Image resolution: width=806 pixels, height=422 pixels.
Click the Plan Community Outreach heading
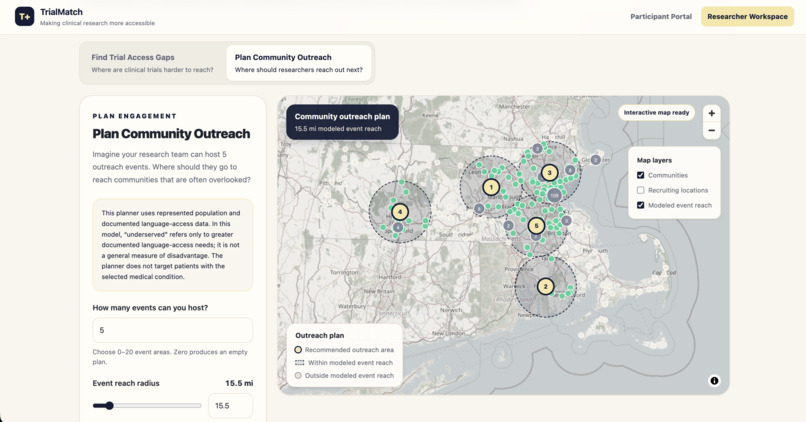pos(171,134)
